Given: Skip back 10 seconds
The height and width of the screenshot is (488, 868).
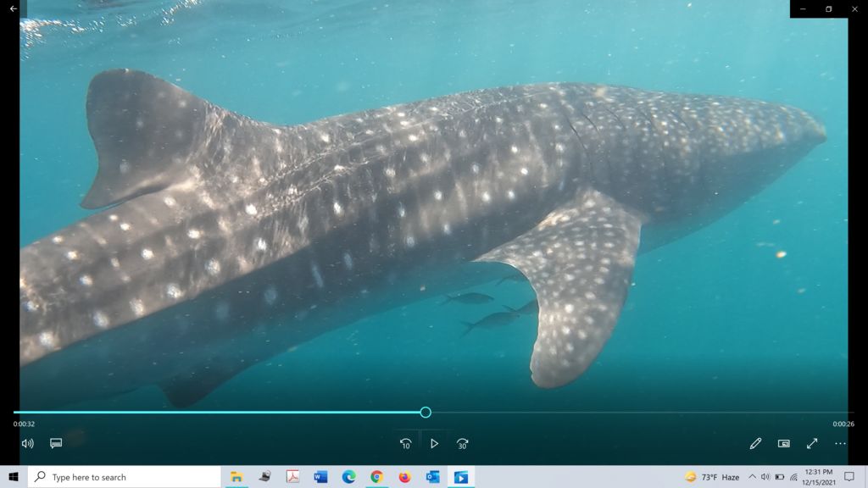Looking at the screenshot, I should click(405, 443).
